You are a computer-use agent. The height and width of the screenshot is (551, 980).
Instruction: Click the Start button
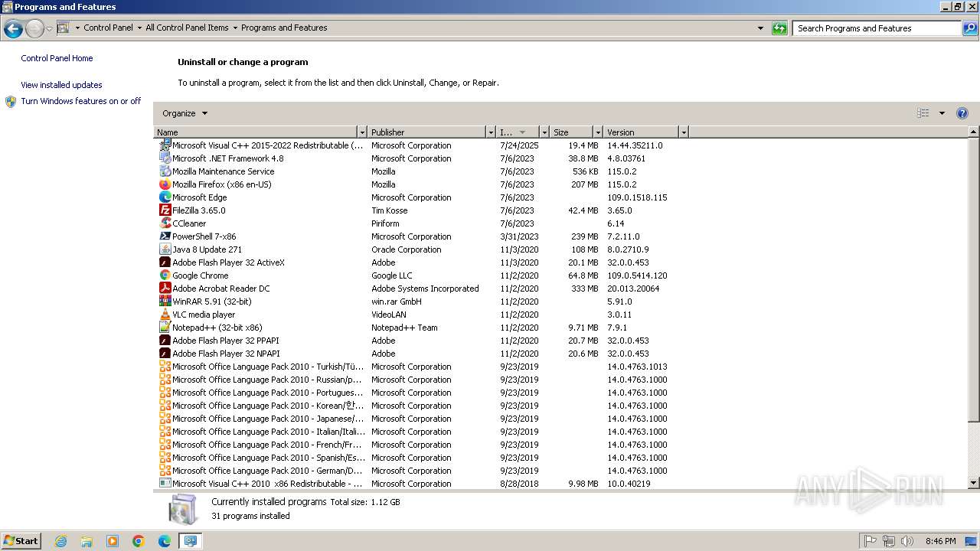21,541
